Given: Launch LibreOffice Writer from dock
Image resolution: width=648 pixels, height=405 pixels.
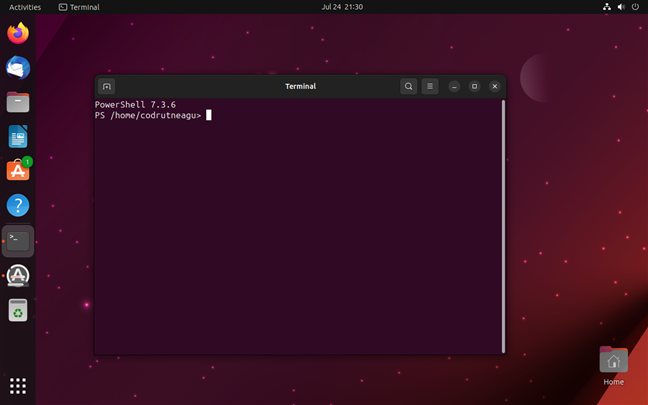Looking at the screenshot, I should point(18,136).
